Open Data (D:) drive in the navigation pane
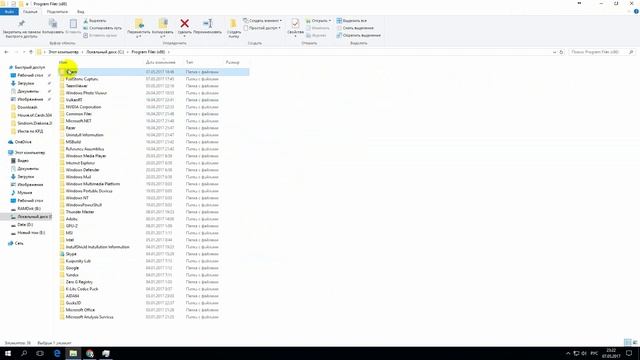Viewport: 640px width, 360px height. pos(25,224)
